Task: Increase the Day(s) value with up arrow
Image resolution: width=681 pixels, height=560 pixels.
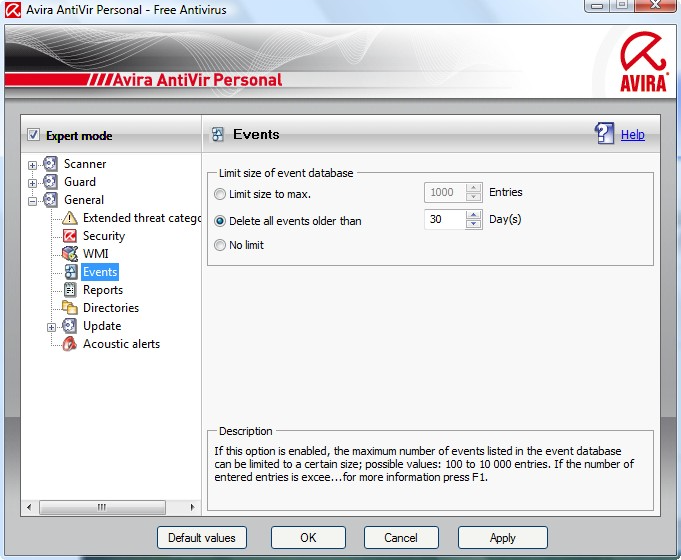Action: point(473,215)
